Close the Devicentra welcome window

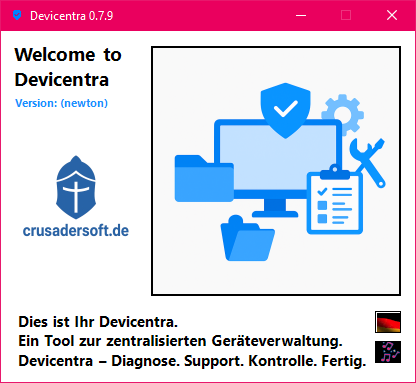[392, 15]
